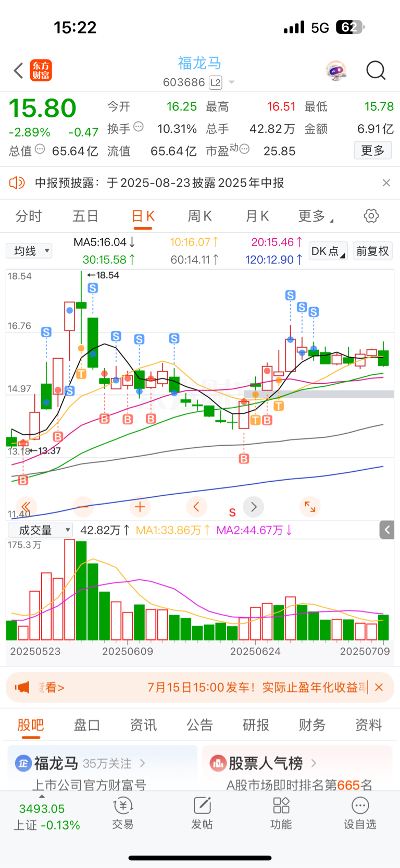Viewport: 400px width, 868px height.
Task: Switch to 五日 chart tab
Action: tap(85, 216)
